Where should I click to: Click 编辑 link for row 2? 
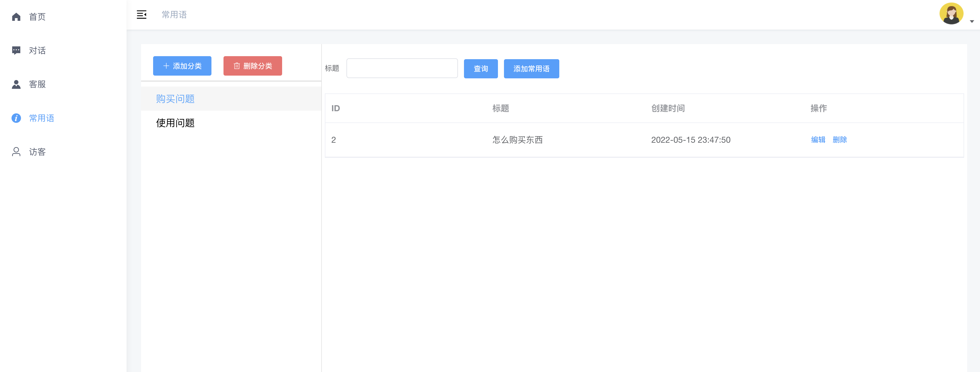coord(818,140)
